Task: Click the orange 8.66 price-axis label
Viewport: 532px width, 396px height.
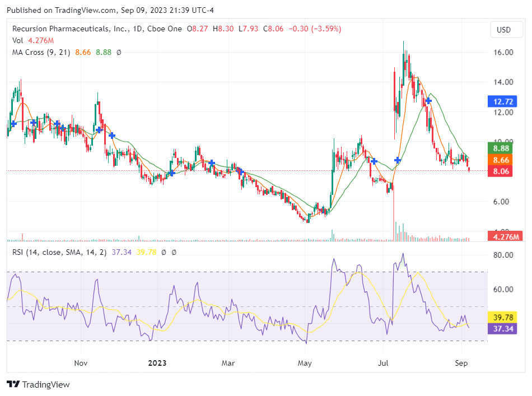Action: pos(501,160)
